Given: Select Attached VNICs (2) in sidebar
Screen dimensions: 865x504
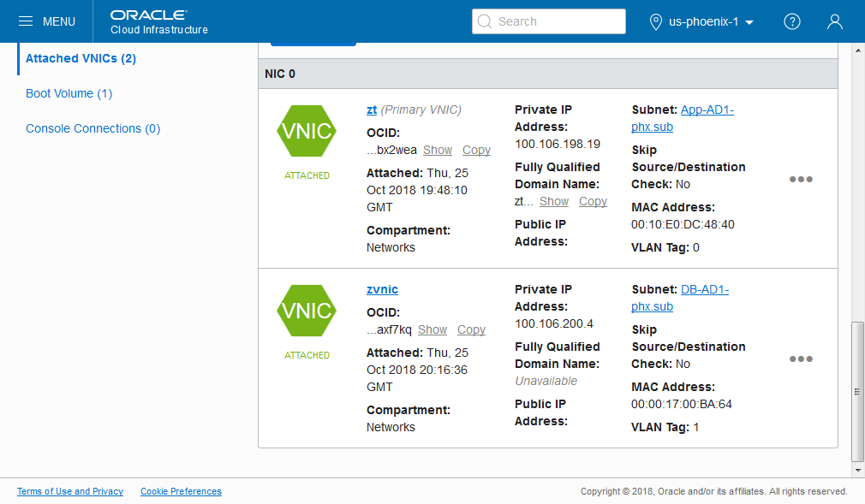Looking at the screenshot, I should [81, 58].
